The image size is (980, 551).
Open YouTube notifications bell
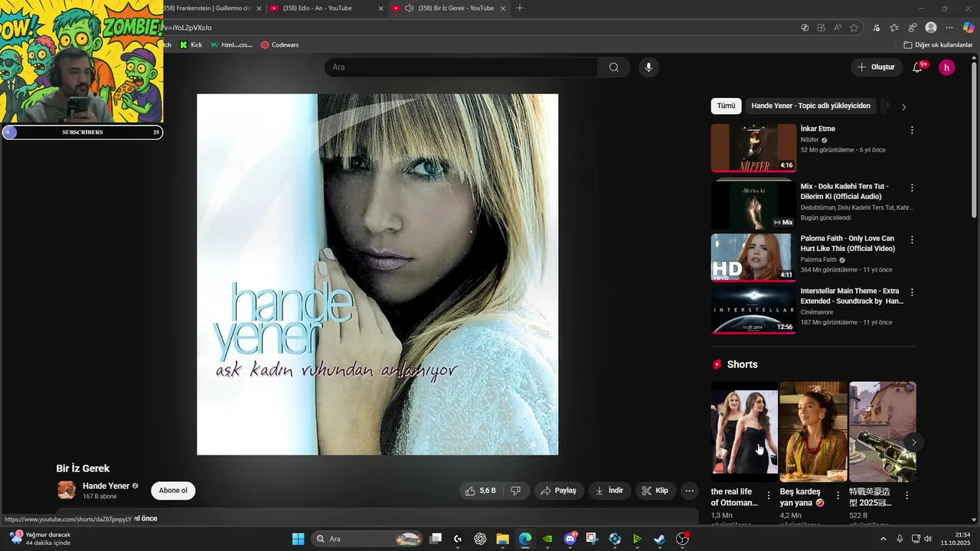[917, 67]
